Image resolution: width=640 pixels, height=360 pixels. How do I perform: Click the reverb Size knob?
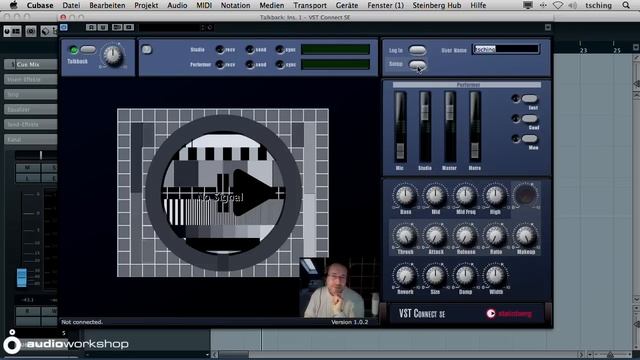point(435,276)
